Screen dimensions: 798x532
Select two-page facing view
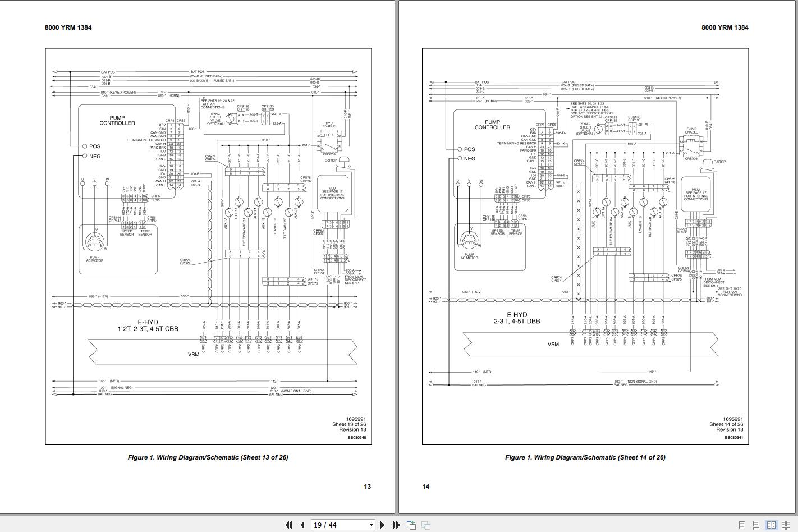point(772,525)
